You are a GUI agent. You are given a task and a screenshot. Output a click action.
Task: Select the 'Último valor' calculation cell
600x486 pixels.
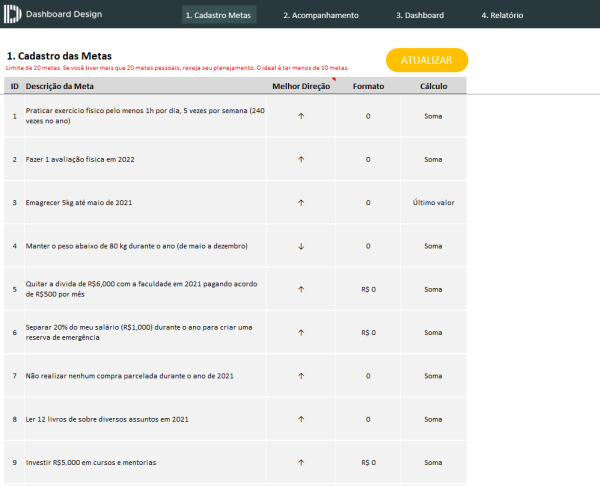pyautogui.click(x=433, y=203)
